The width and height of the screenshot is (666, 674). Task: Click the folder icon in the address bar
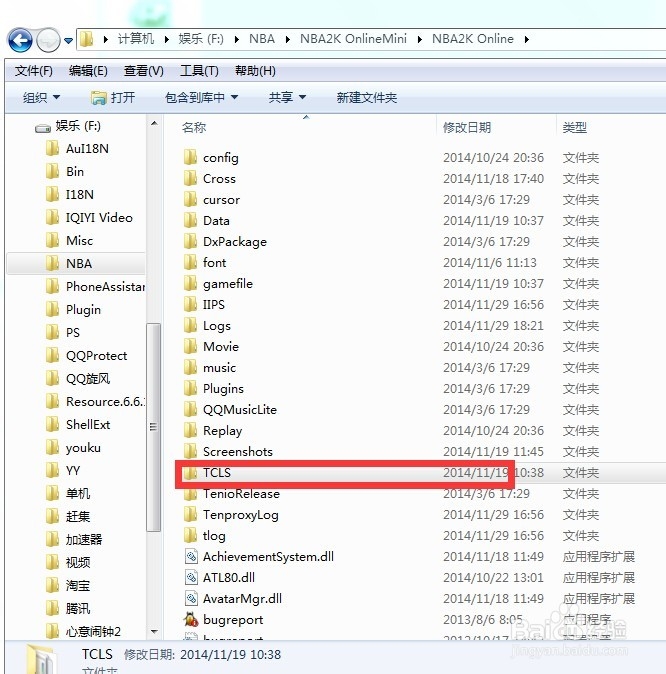pyautogui.click(x=86, y=39)
